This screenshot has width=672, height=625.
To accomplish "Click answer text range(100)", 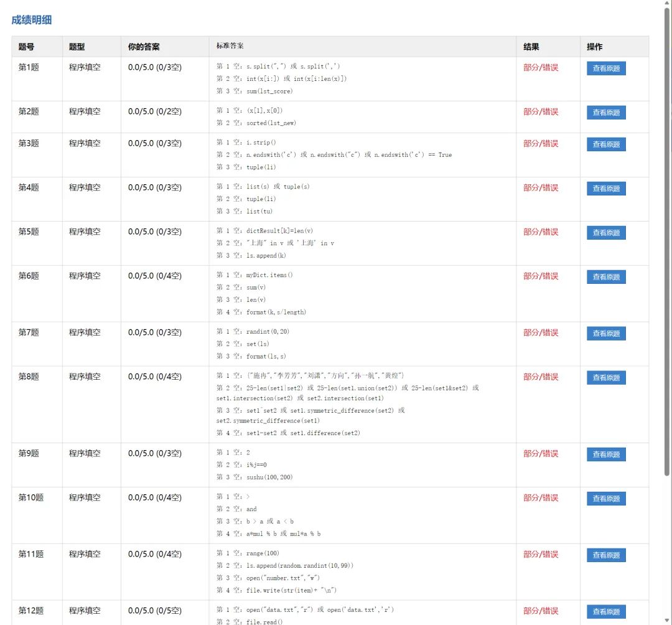I will (263, 553).
